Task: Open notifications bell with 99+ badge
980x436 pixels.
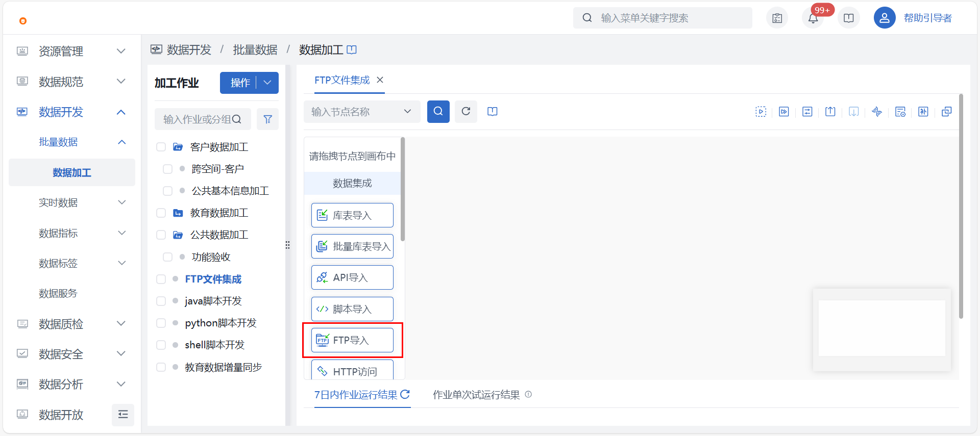Action: (x=813, y=18)
